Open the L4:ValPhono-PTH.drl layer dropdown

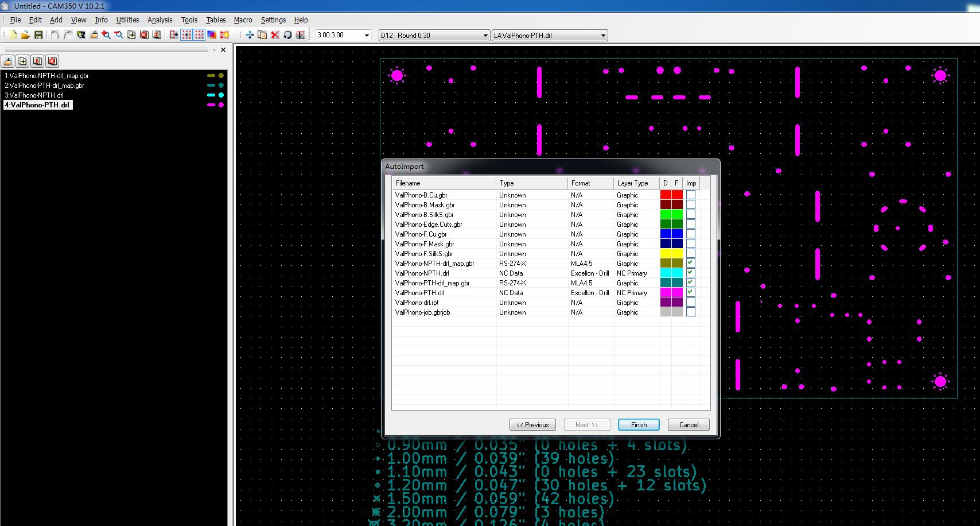coord(602,36)
